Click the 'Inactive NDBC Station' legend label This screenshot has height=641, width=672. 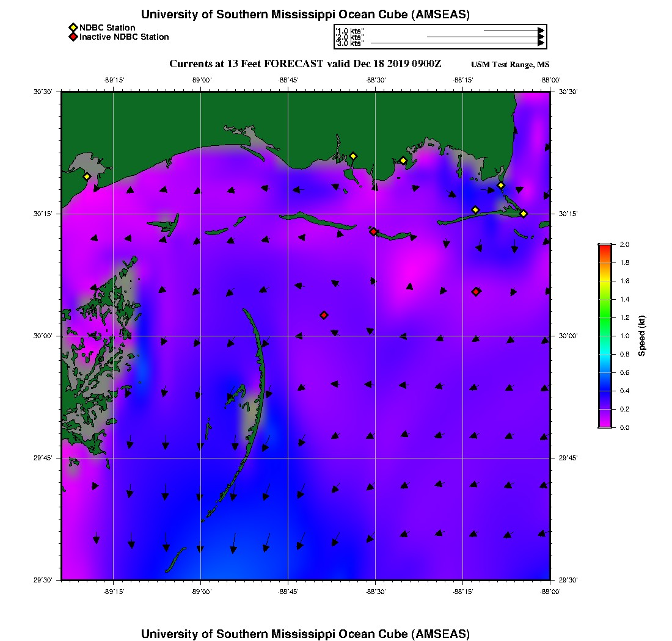[124, 37]
